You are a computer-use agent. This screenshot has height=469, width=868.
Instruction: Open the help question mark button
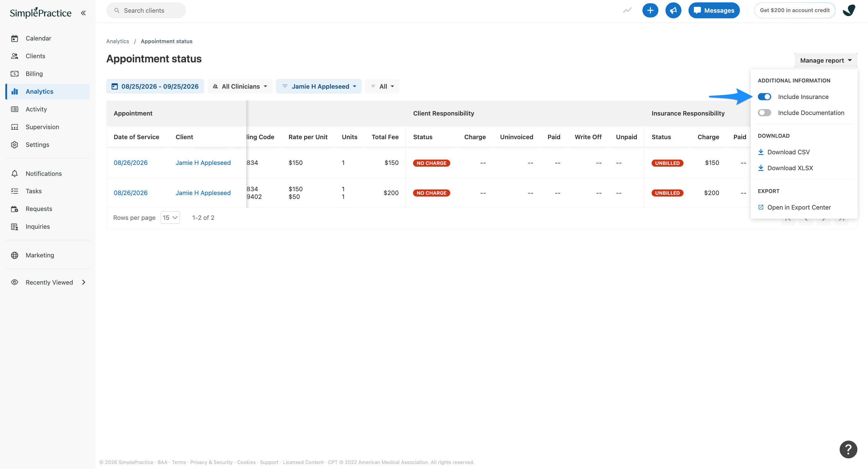coord(848,449)
